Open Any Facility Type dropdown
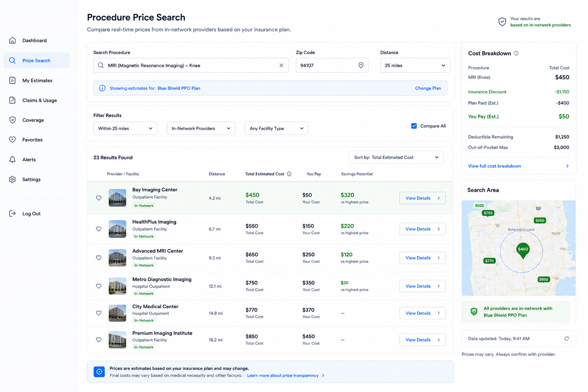The height and width of the screenshot is (392, 588). click(x=276, y=128)
